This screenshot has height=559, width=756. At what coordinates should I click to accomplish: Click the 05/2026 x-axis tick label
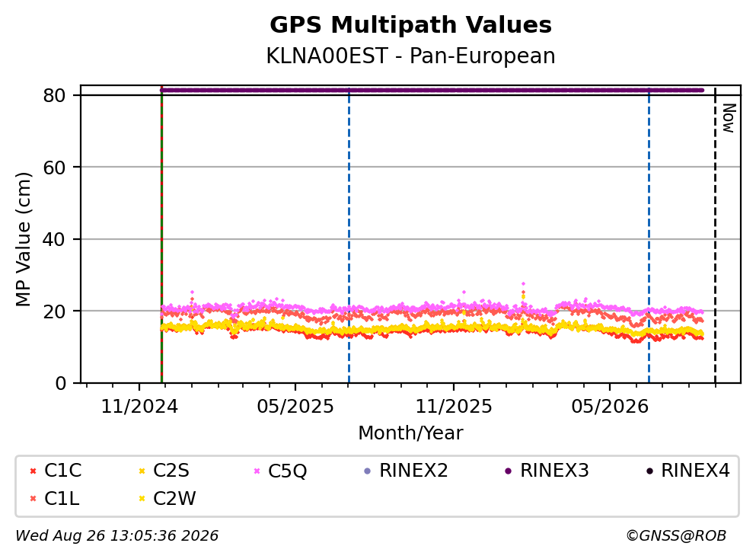pyautogui.click(x=610, y=407)
